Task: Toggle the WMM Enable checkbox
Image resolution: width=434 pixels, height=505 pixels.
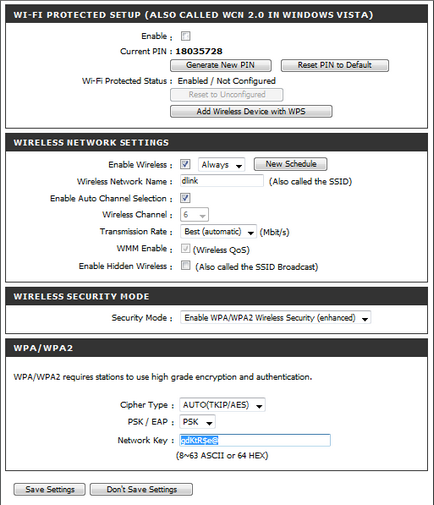Action: click(x=185, y=248)
